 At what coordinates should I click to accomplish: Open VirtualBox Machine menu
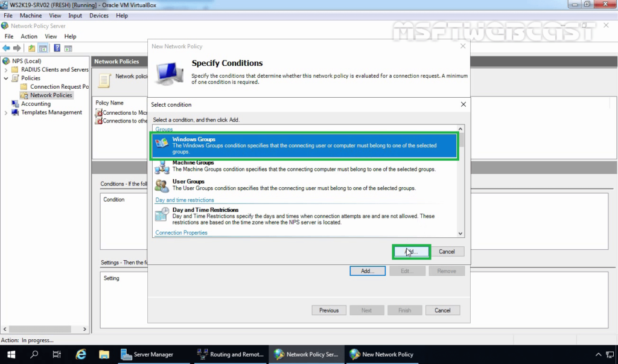point(31,16)
